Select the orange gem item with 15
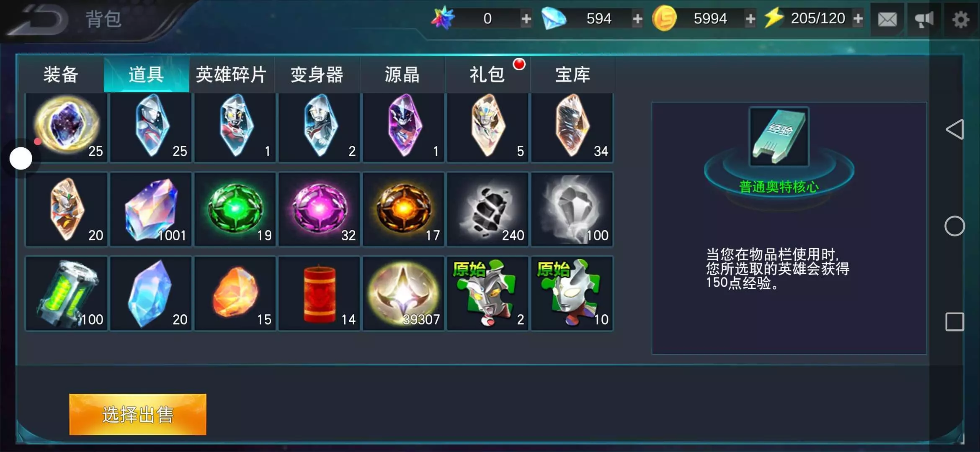 point(235,293)
